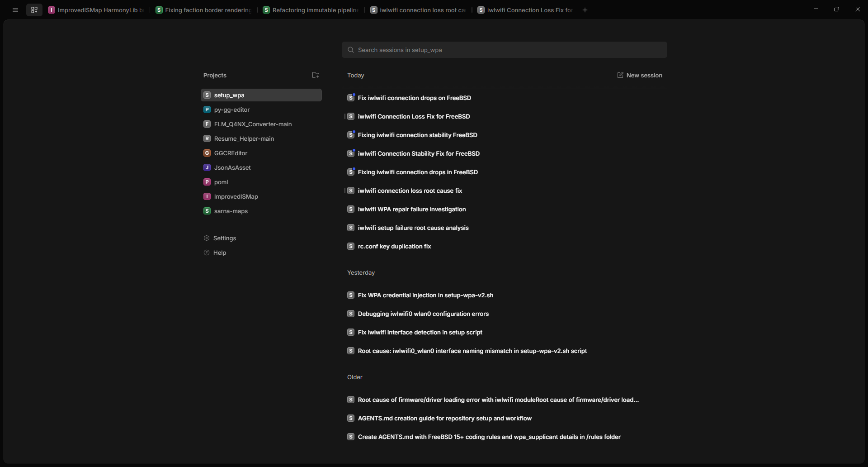Click icon beside iwlwifi WPA repair failure investigation

351,209
